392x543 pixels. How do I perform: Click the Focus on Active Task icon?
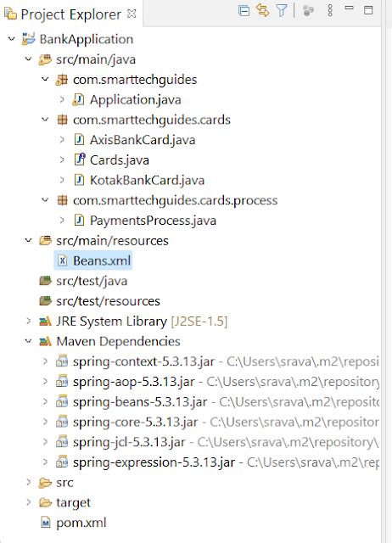tap(308, 11)
